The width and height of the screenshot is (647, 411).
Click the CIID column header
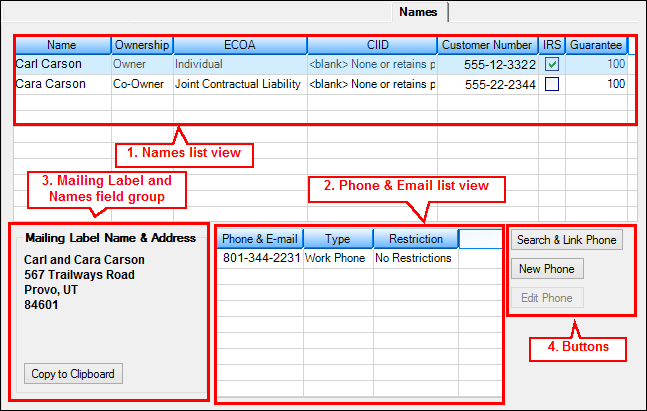(x=372, y=45)
